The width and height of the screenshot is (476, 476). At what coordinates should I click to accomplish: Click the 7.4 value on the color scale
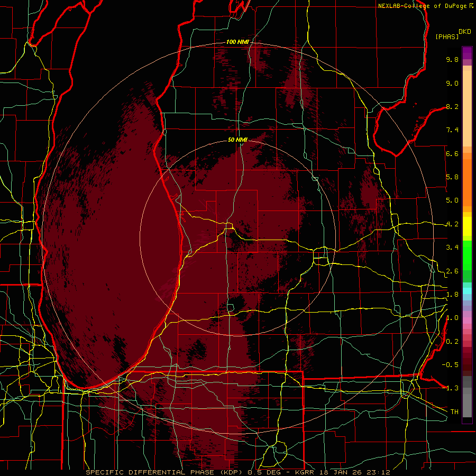[x=452, y=130]
